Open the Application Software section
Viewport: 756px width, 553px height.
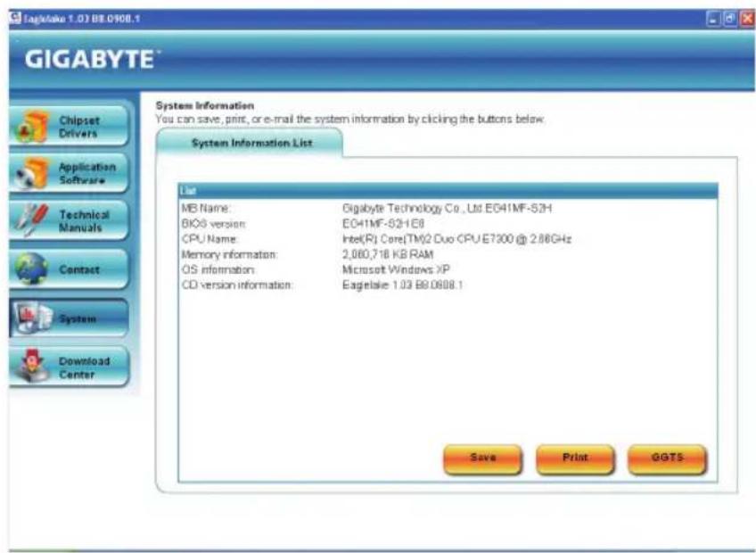[x=70, y=174]
